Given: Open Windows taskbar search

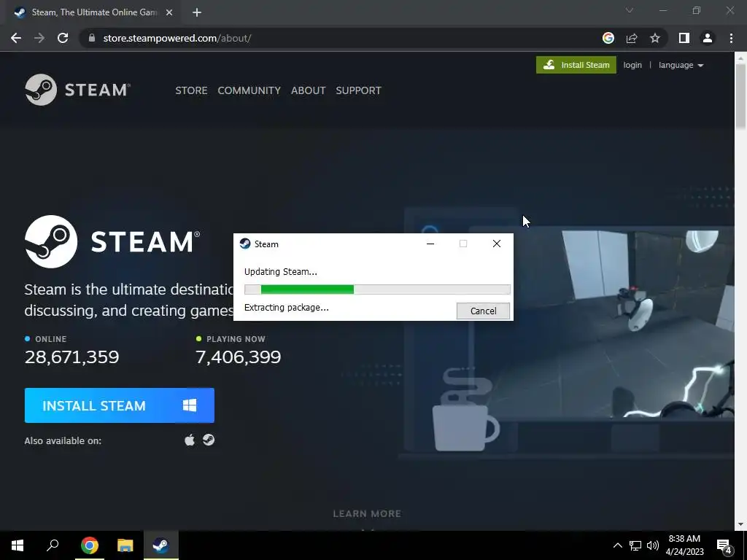Looking at the screenshot, I should pyautogui.click(x=53, y=545).
